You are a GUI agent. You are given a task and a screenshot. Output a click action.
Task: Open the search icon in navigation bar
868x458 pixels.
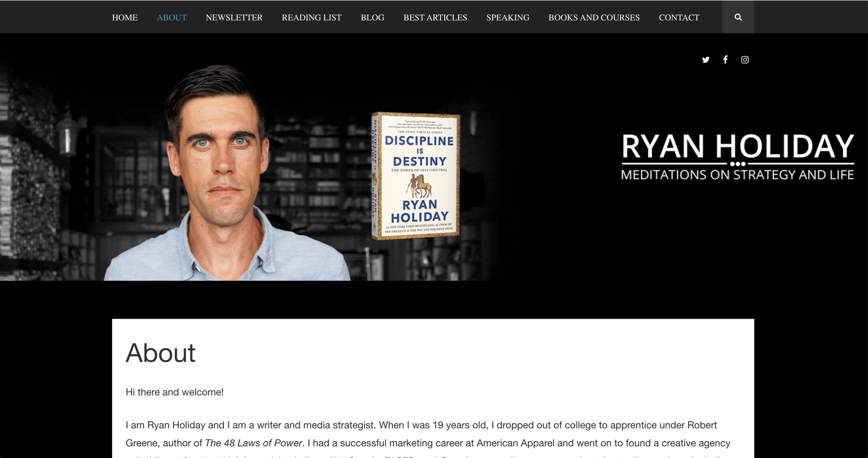click(738, 17)
